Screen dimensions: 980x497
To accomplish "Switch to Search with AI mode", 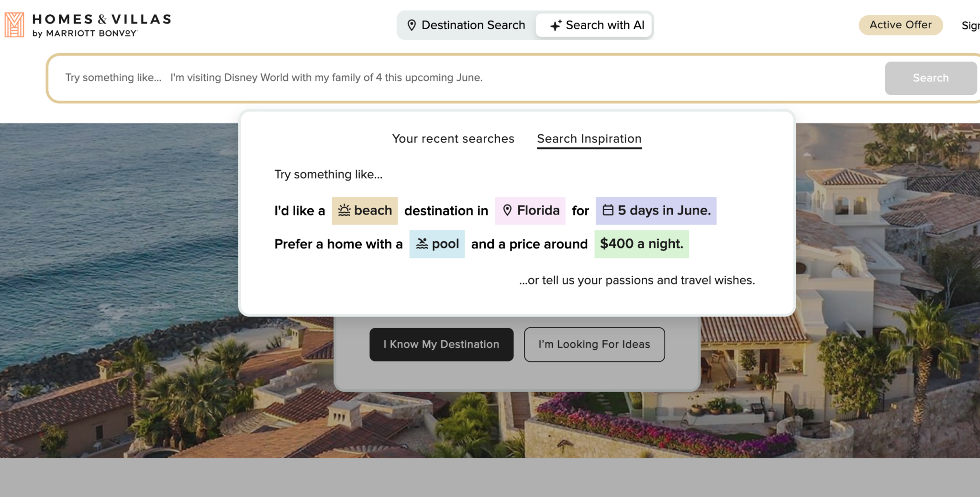I will (594, 25).
